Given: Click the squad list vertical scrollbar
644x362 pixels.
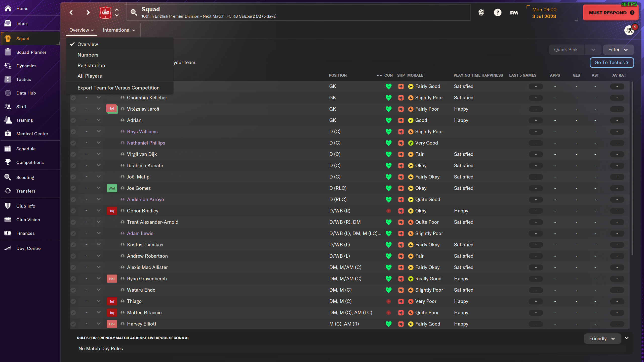Looking at the screenshot, I should click(632, 168).
